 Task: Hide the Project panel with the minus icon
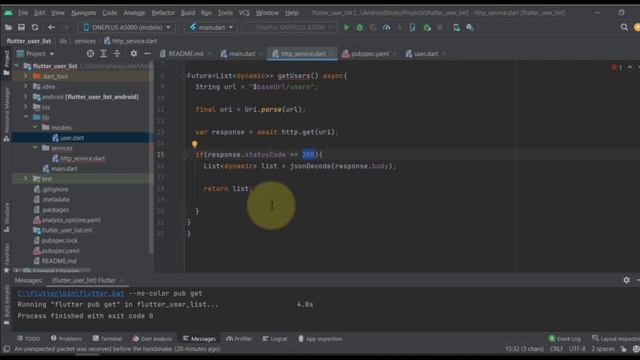[x=147, y=53]
